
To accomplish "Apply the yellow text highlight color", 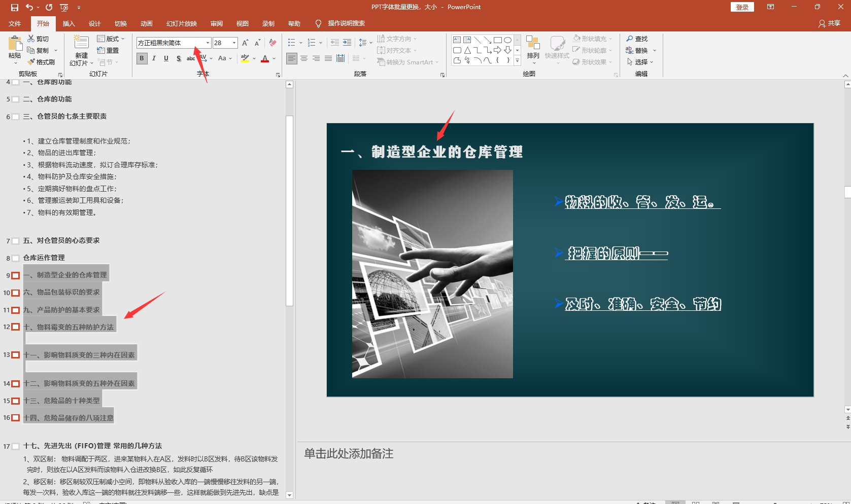I will (245, 58).
